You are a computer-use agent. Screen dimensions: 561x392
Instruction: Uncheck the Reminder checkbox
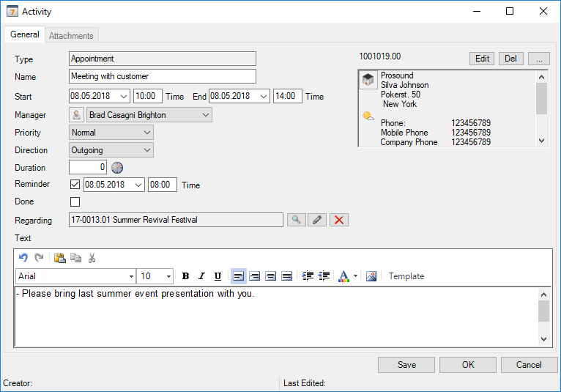75,185
